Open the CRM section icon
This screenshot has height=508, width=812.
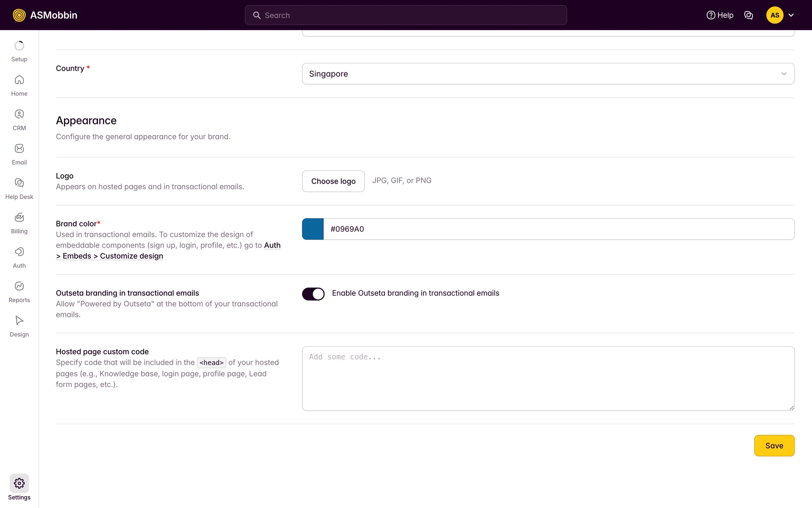[19, 114]
